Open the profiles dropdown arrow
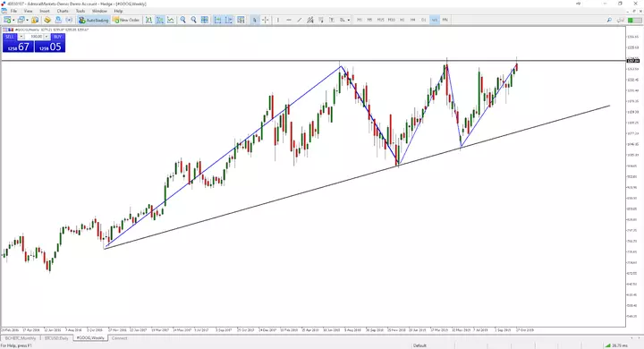644x349 pixels. pos(27,21)
